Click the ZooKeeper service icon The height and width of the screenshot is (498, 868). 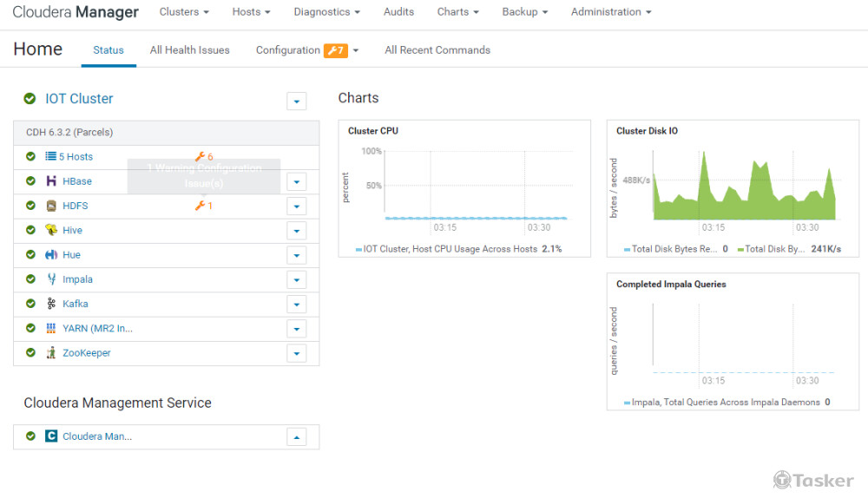(52, 353)
